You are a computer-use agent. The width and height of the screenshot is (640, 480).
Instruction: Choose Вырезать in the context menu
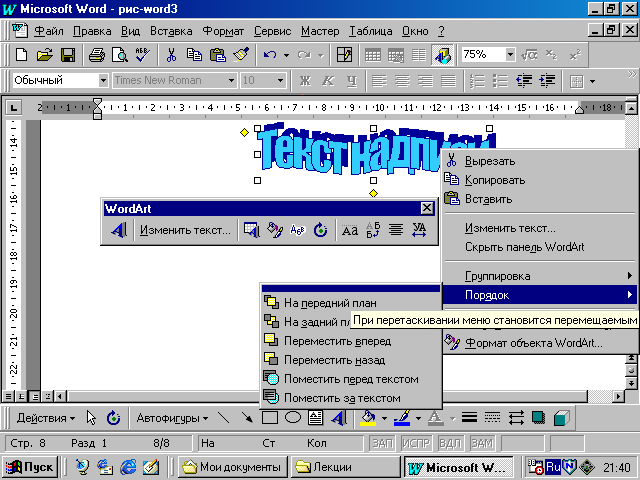click(x=540, y=161)
